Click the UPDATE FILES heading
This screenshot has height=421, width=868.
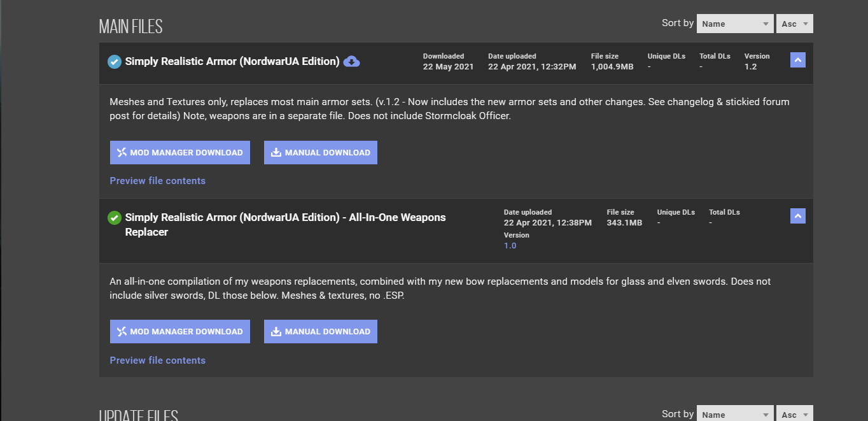139,415
